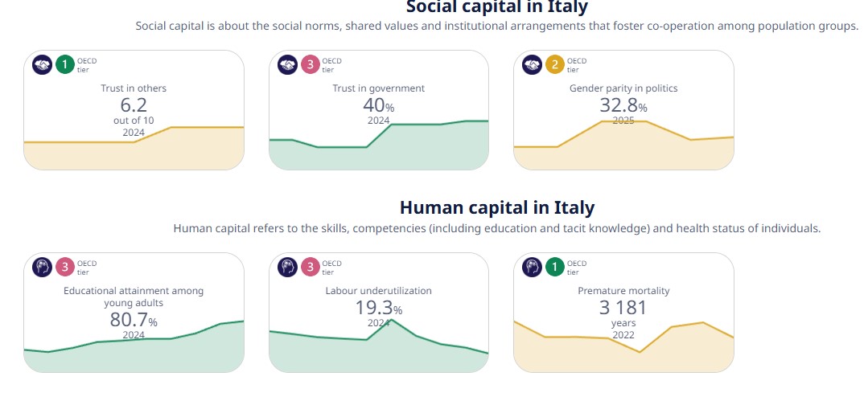Click the tier 3 badge on Educational attainment card
Image resolution: width=868 pixels, height=401 pixels.
pyautogui.click(x=65, y=267)
